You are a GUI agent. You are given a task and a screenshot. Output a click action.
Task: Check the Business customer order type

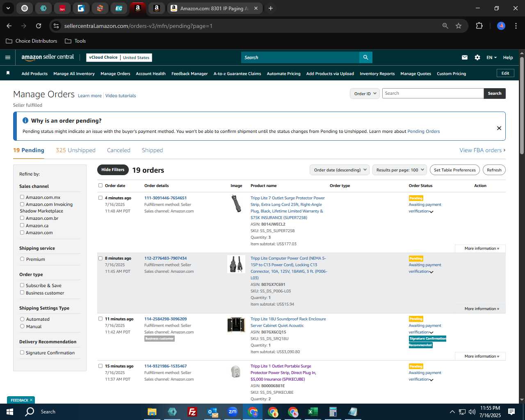22,292
